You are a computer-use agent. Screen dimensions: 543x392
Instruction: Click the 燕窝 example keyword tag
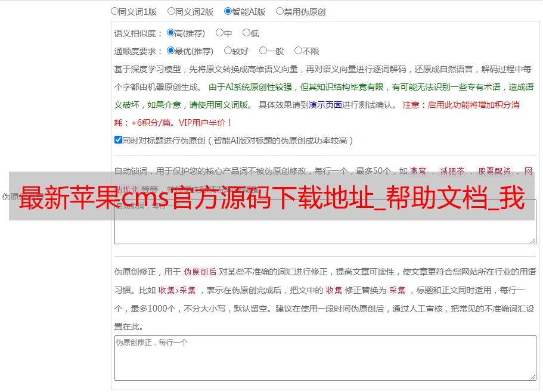coord(418,171)
